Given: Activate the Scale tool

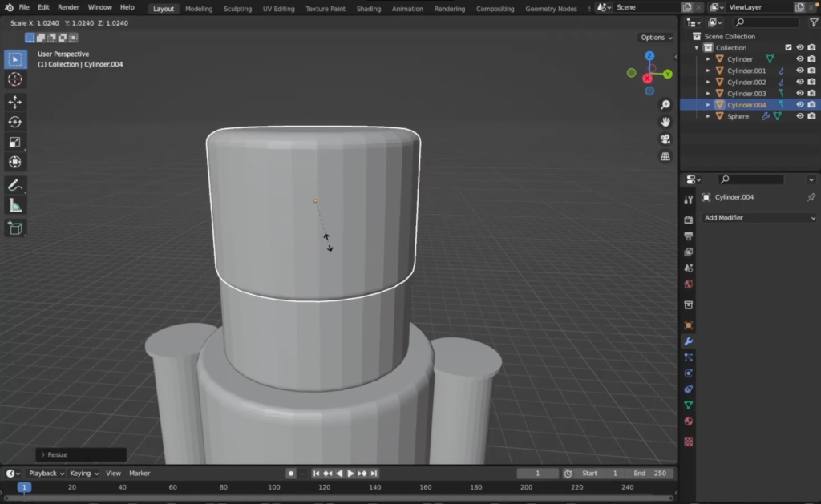Looking at the screenshot, I should pos(15,142).
